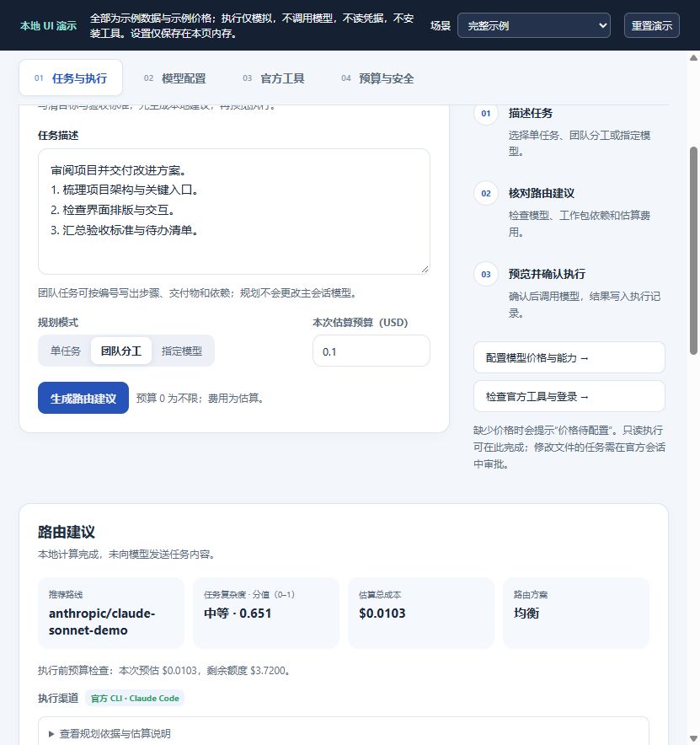Open 检查官方工具与登录 link button

(569, 396)
